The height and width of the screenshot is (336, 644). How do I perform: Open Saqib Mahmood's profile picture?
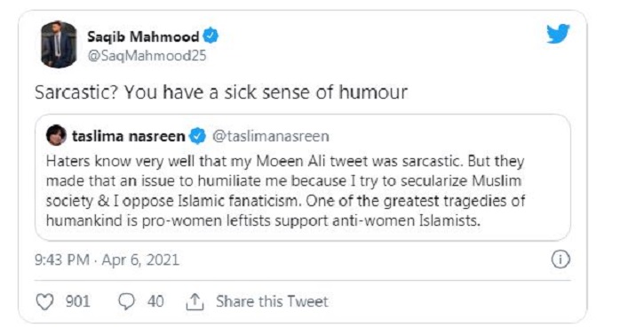click(x=59, y=44)
